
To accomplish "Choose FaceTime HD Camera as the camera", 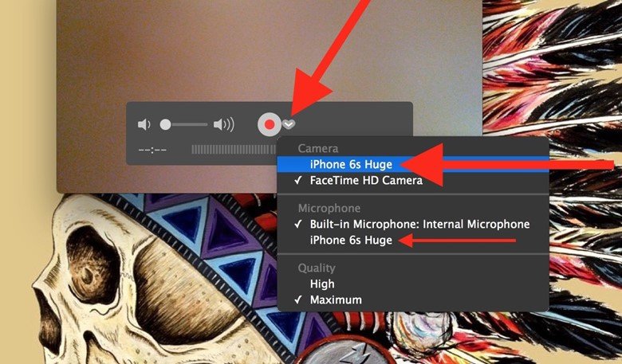I will point(367,180).
